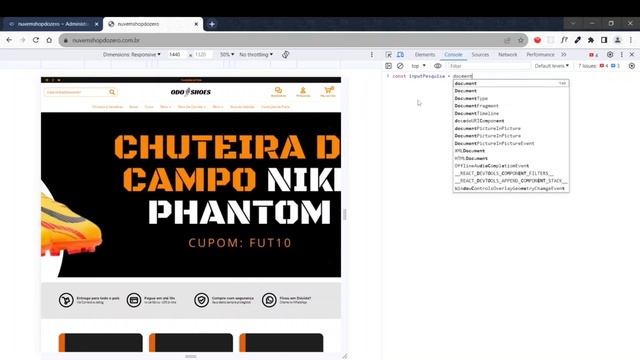Screen dimensions: 640x360
Task: Click the eyedropper extension icon
Action: (x=578, y=40)
